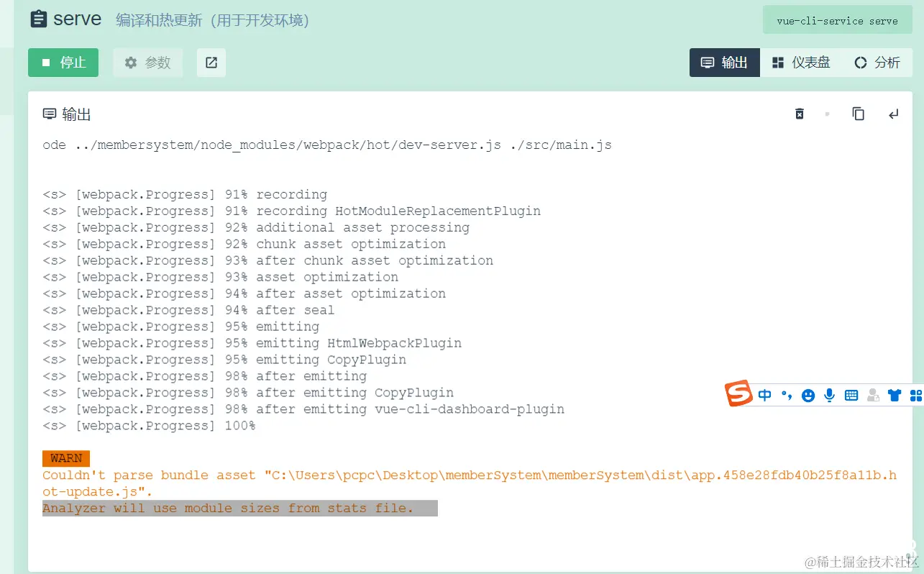Switch to the 输出 output tab
The height and width of the screenshot is (574, 924).
[725, 63]
